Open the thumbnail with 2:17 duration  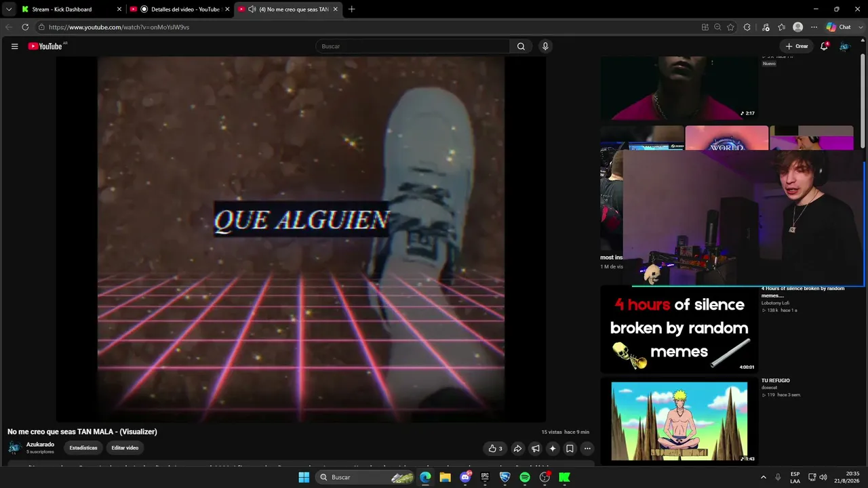(679, 88)
